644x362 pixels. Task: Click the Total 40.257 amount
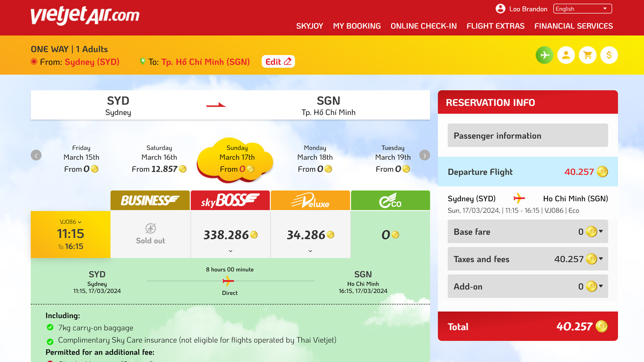pos(574,327)
